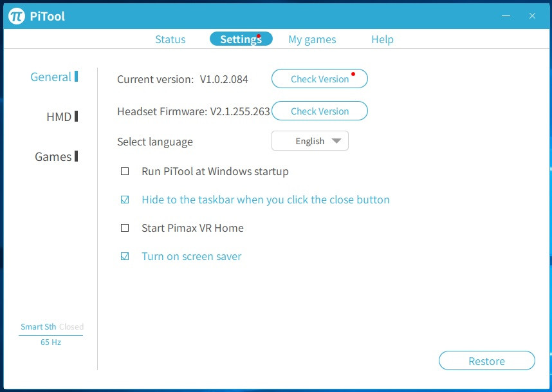Enable Run PiTool at Windows startup
This screenshot has width=552, height=392.
click(125, 171)
